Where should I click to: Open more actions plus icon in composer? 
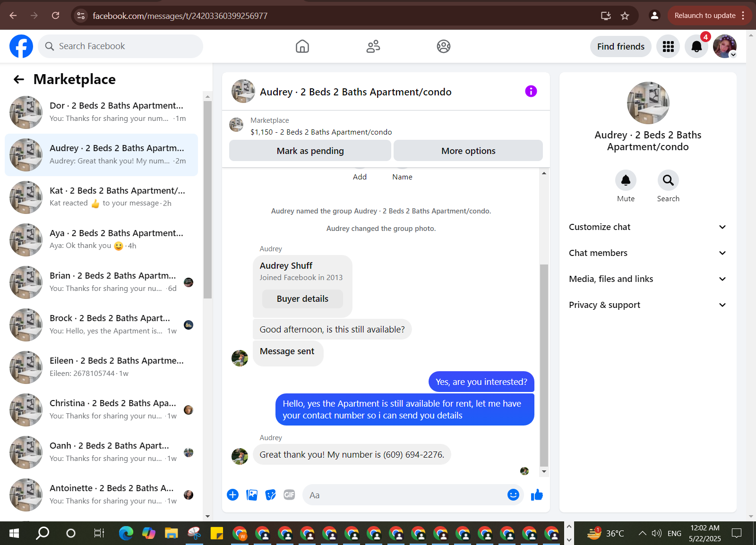(232, 494)
